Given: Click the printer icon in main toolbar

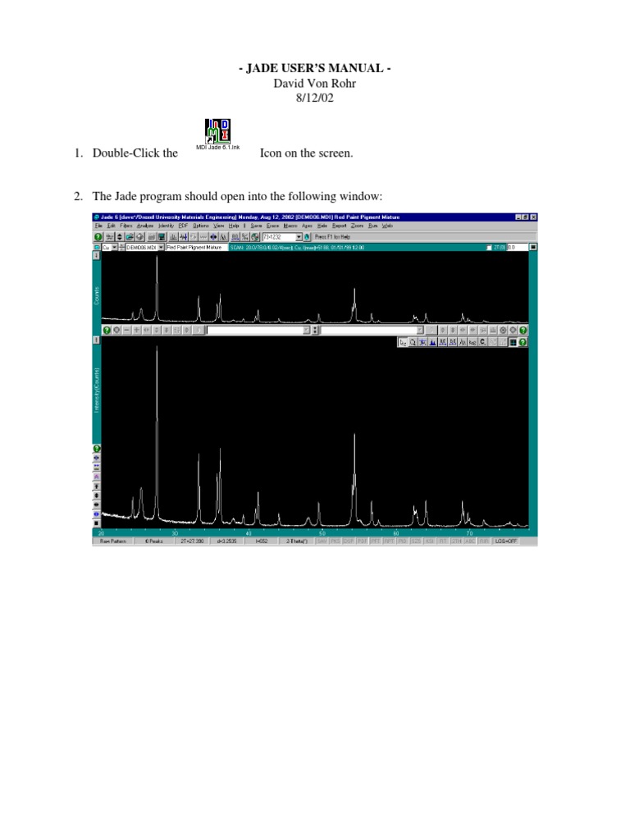Looking at the screenshot, I should (152, 237).
